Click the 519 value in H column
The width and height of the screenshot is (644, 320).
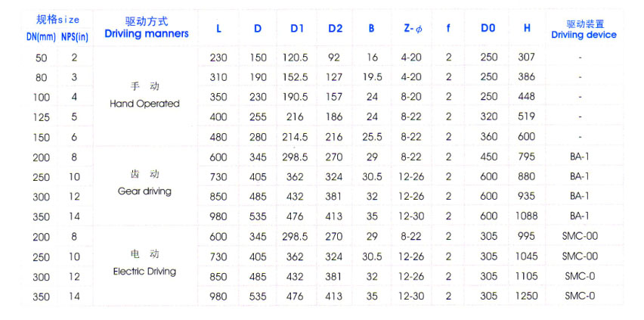tap(526, 117)
